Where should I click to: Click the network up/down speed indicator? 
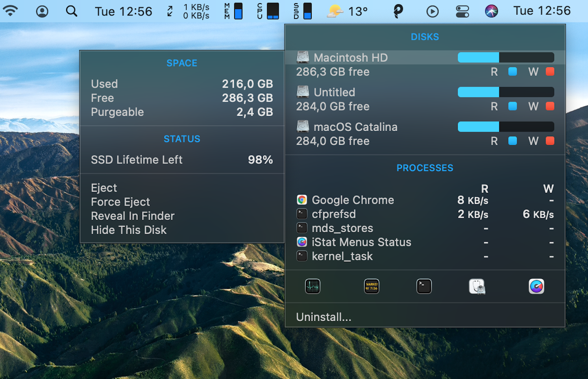click(x=188, y=11)
